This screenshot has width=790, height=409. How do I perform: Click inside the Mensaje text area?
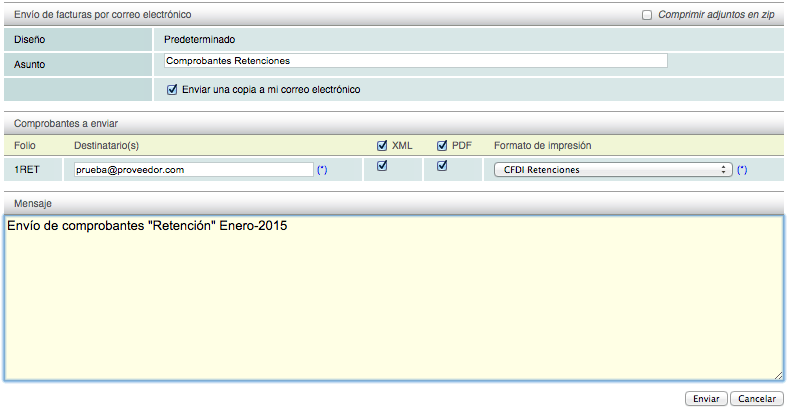392,300
